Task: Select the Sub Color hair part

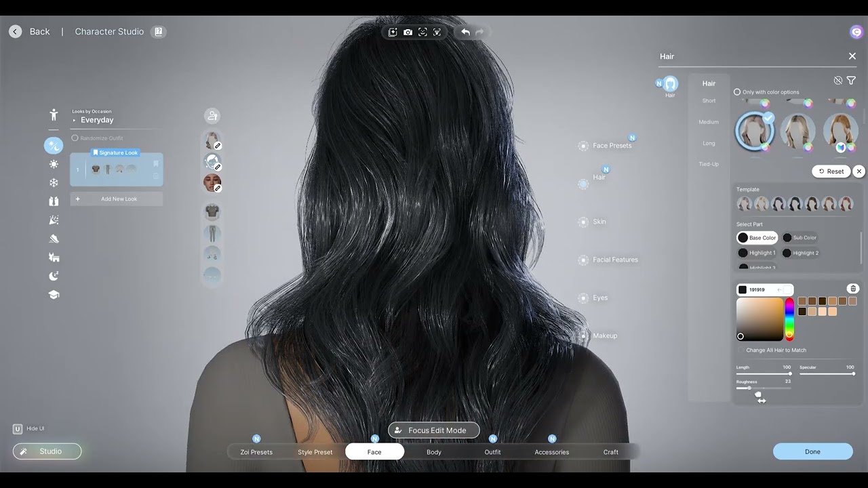Action: coord(800,238)
